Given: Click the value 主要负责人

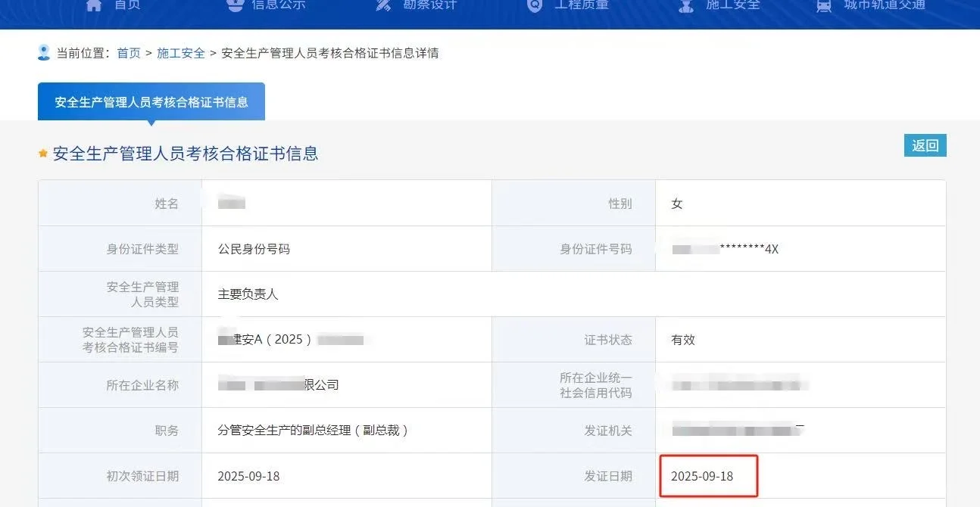Looking at the screenshot, I should 248,294.
